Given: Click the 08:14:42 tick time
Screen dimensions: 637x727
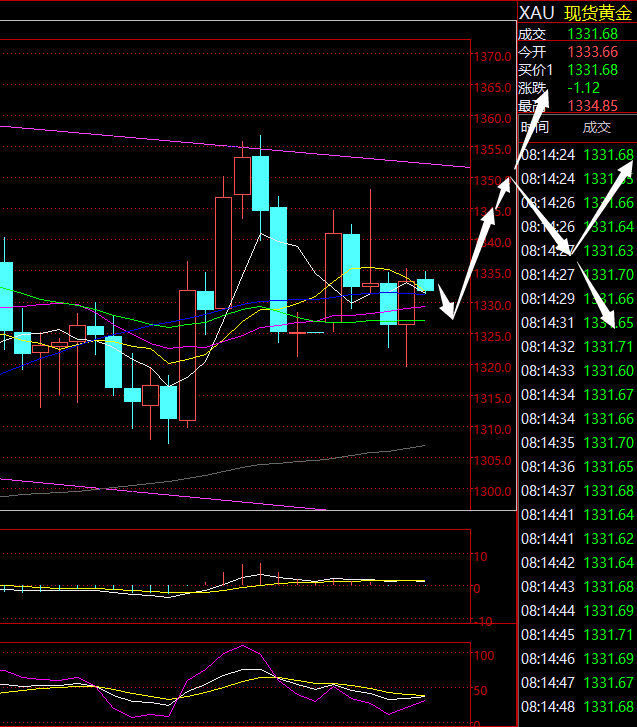Looking at the screenshot, I should [548, 563].
